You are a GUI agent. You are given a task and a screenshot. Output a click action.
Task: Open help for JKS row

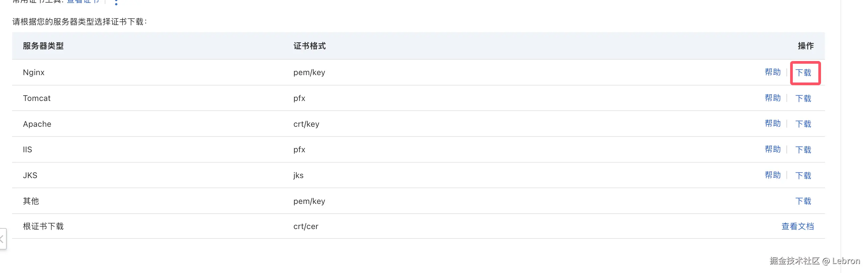point(772,175)
